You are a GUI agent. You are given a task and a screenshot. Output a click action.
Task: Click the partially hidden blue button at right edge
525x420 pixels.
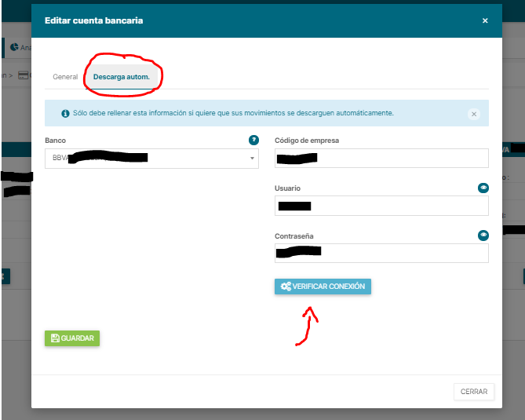[x=520, y=276]
